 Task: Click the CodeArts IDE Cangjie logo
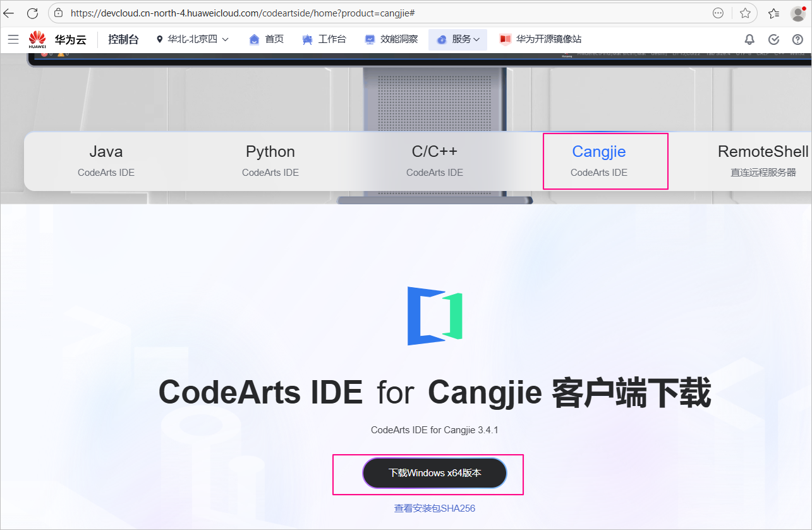coord(435,316)
